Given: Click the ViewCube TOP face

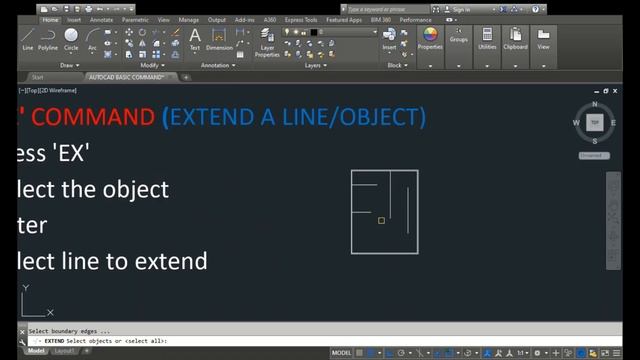Looking at the screenshot, I should pyautogui.click(x=595, y=122).
